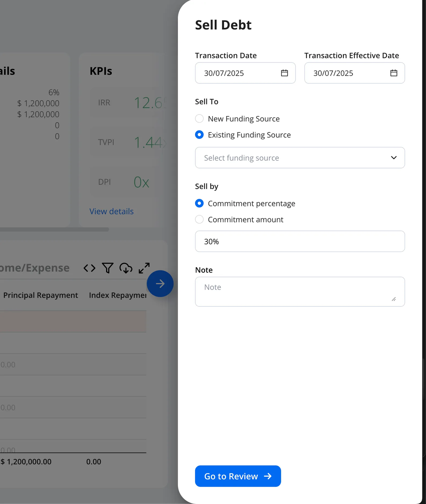Click the Go to Review button

pyautogui.click(x=238, y=476)
